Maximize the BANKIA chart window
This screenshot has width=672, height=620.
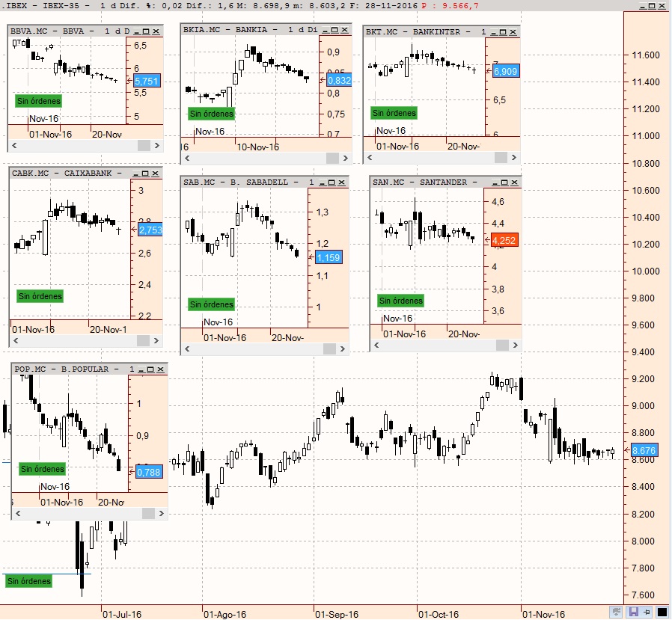[x=335, y=30]
